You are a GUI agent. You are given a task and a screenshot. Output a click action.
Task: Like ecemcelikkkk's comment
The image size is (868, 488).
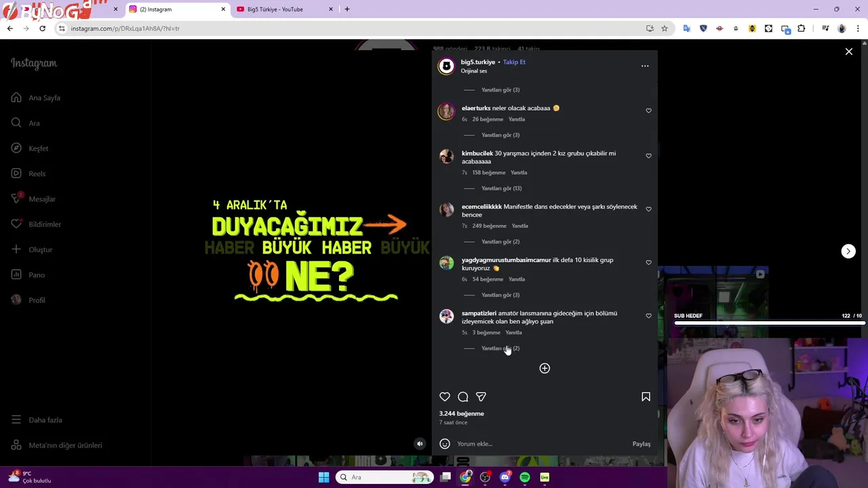(x=648, y=209)
